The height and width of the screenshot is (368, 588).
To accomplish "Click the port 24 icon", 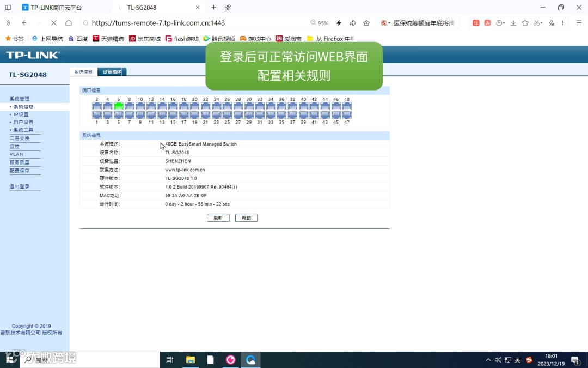I will pos(216,106).
